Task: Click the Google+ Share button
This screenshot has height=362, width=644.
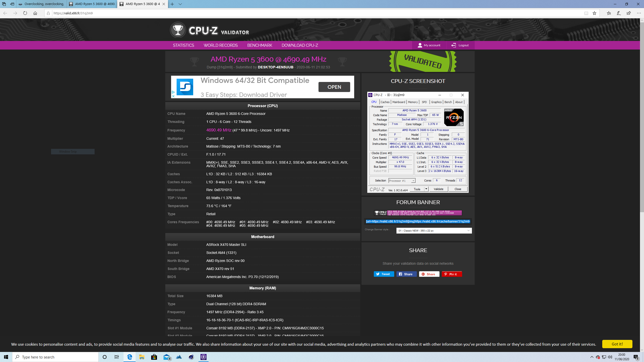Action: click(x=429, y=274)
